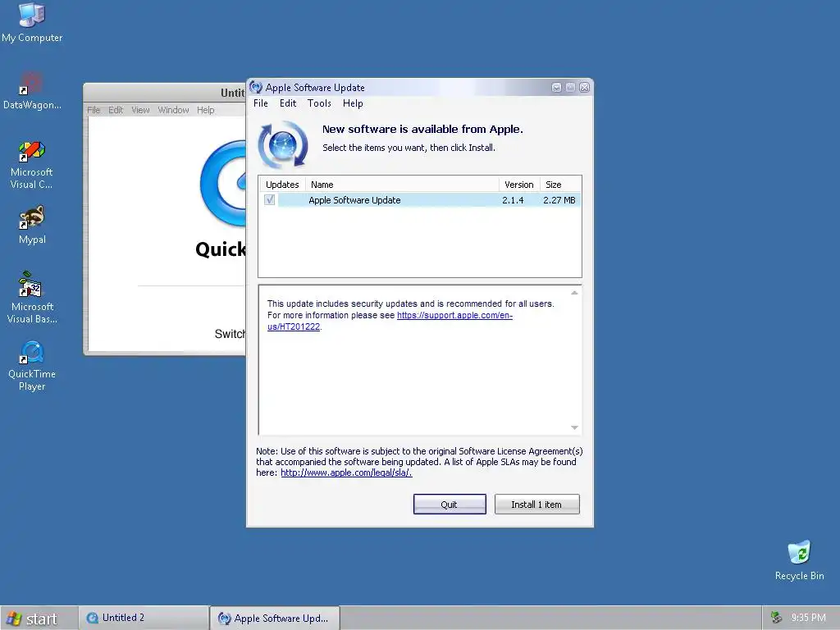Sort by the Size column header
The height and width of the screenshot is (630, 840).
pos(560,185)
